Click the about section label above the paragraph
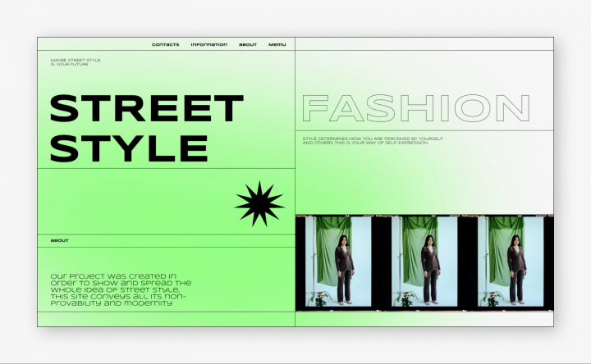Screen dimensions: 591x364 (x=60, y=240)
